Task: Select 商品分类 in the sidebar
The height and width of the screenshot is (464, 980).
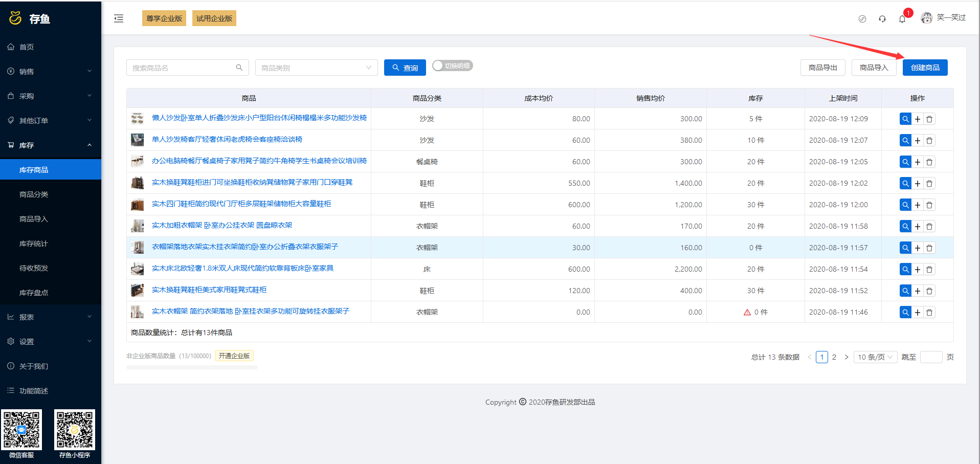Action: (x=51, y=194)
